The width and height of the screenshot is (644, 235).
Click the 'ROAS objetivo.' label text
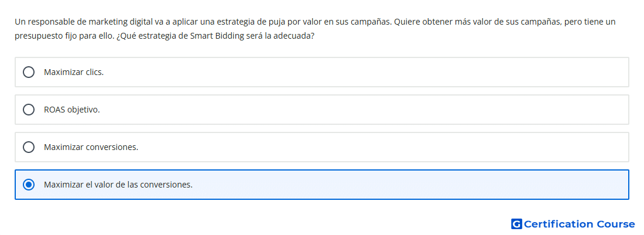(x=72, y=110)
